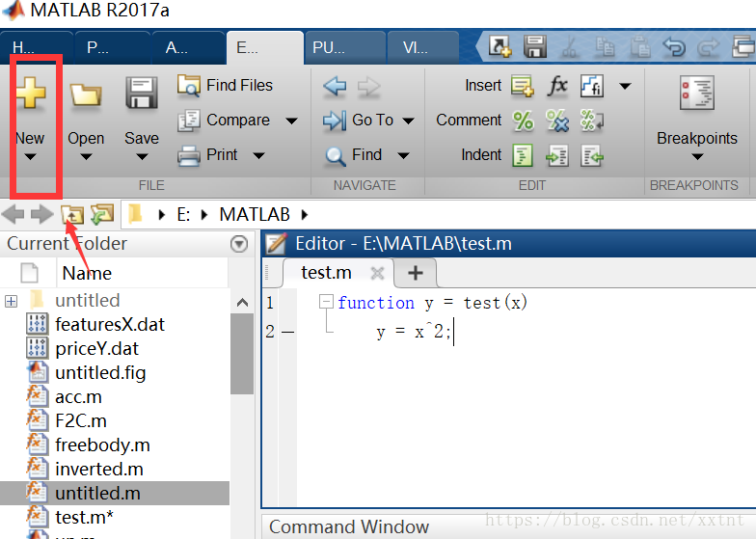Click the Find Files icon

coord(189,86)
